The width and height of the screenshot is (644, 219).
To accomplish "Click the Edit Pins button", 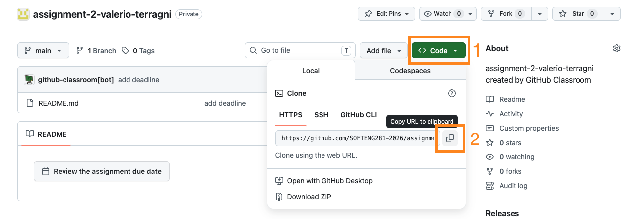I will coord(386,14).
